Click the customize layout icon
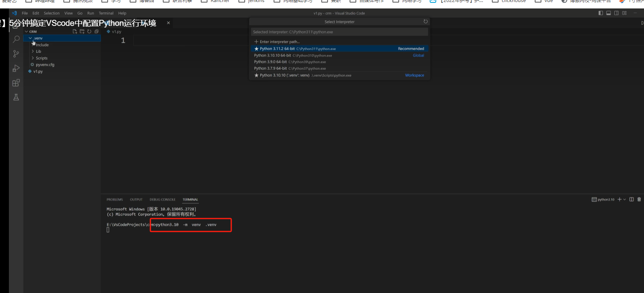 624,13
